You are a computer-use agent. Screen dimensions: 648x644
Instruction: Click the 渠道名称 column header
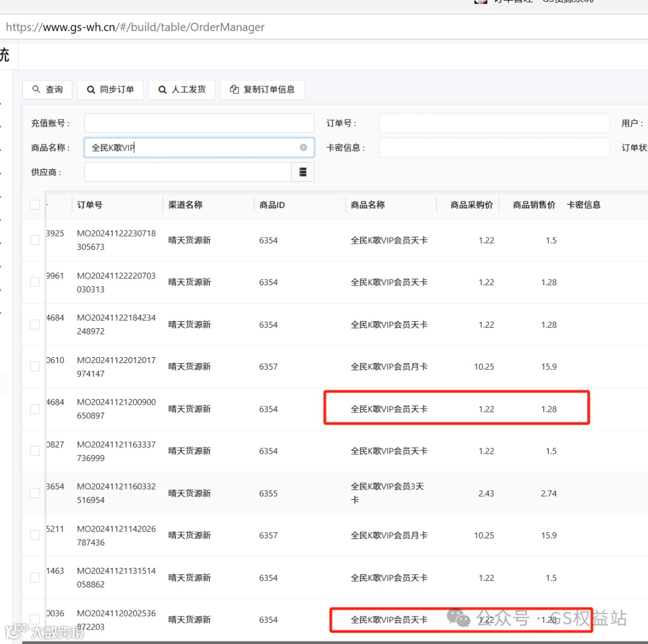[185, 205]
